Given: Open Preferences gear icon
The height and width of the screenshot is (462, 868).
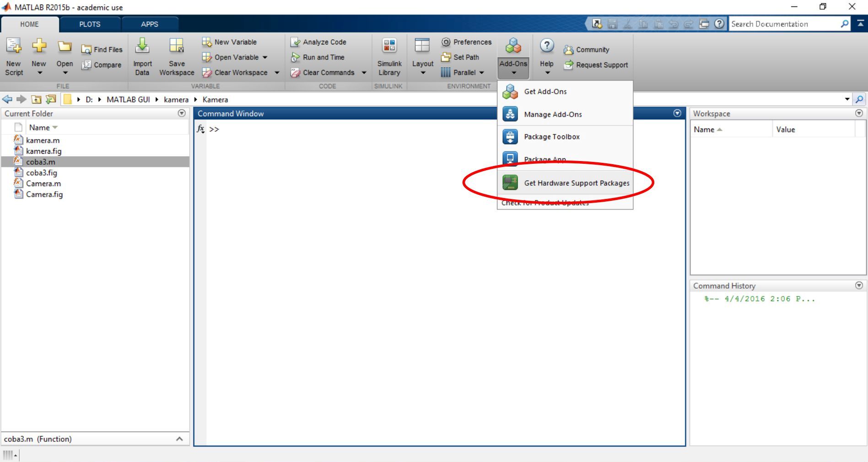Looking at the screenshot, I should click(x=446, y=42).
